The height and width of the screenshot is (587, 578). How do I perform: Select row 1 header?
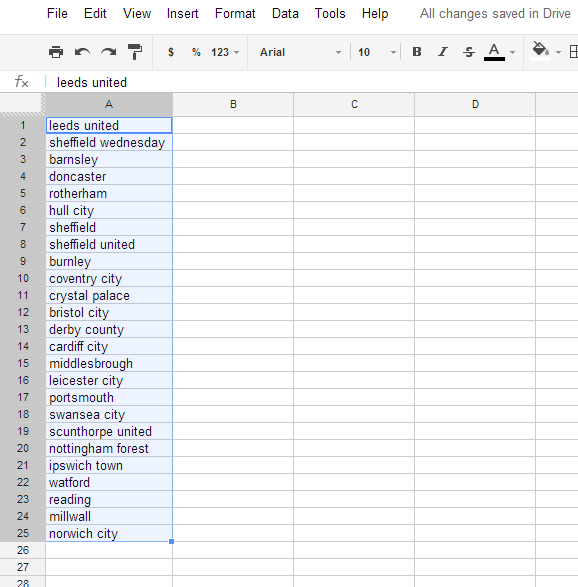point(22,125)
